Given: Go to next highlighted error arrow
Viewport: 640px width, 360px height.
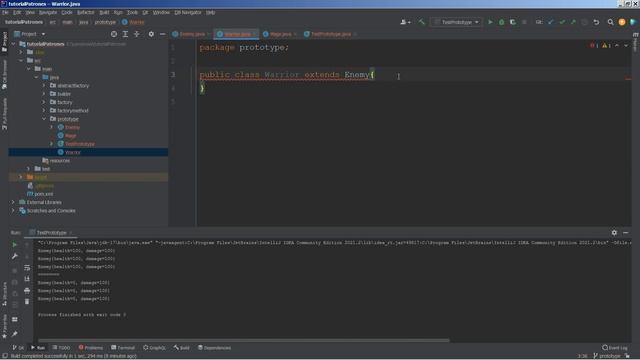Looking at the screenshot, I should pyautogui.click(x=626, y=46).
